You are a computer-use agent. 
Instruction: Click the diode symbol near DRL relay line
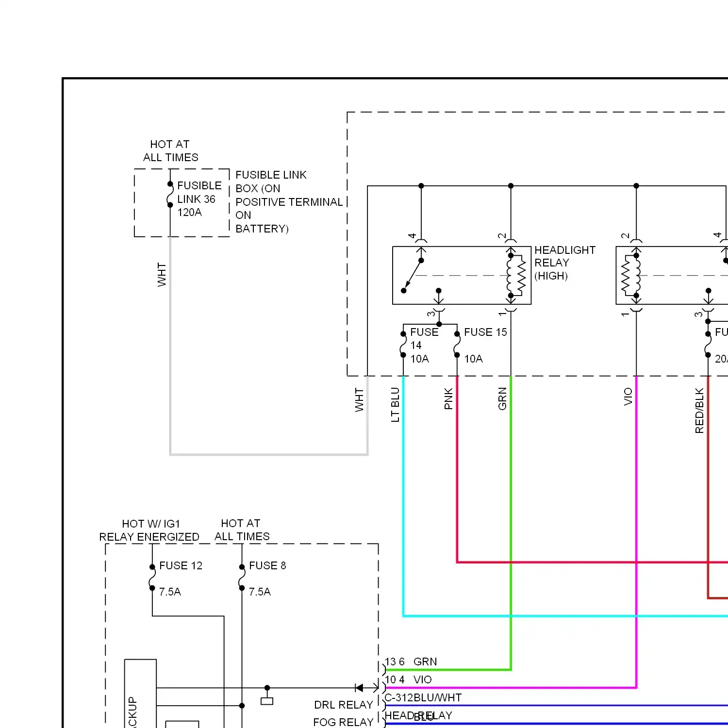pyautogui.click(x=359, y=688)
